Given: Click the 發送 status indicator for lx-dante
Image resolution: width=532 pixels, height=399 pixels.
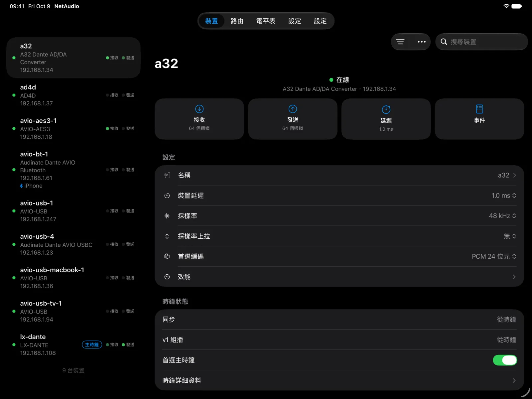Looking at the screenshot, I should 128,345.
